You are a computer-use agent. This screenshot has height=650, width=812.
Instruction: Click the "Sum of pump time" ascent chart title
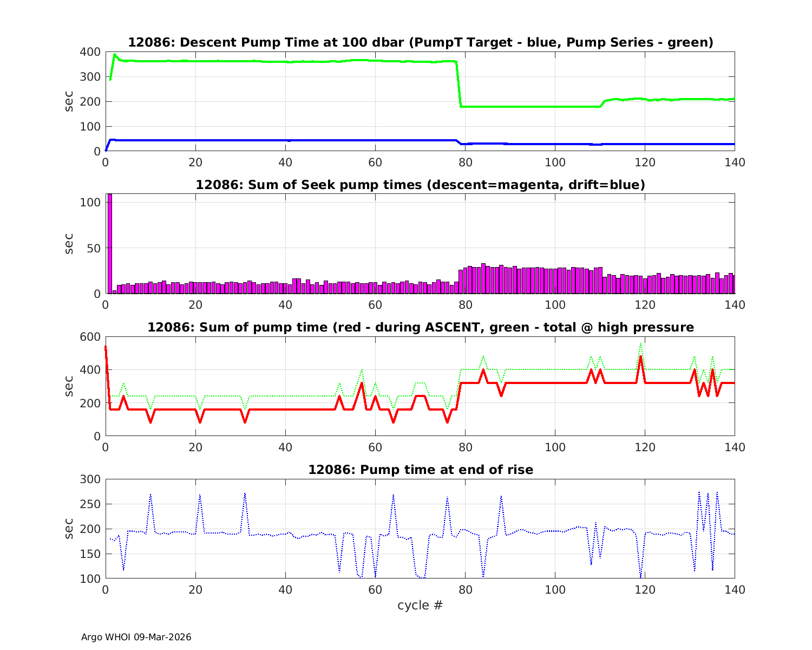[x=420, y=327]
